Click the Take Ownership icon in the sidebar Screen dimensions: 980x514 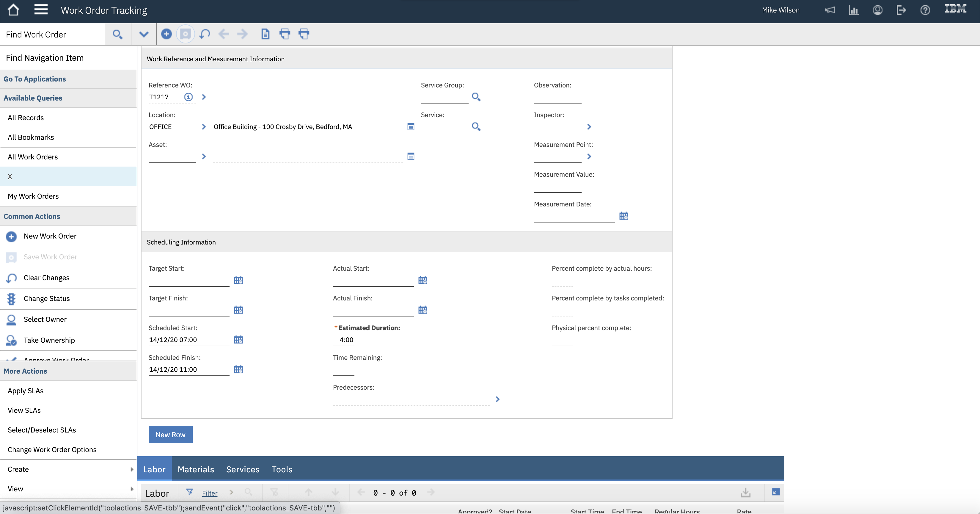click(11, 340)
